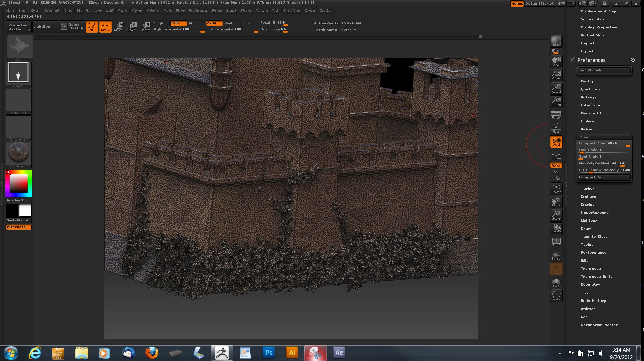Select the right shelf Rotate icon
This screenshot has width=644, height=361.
point(556,229)
